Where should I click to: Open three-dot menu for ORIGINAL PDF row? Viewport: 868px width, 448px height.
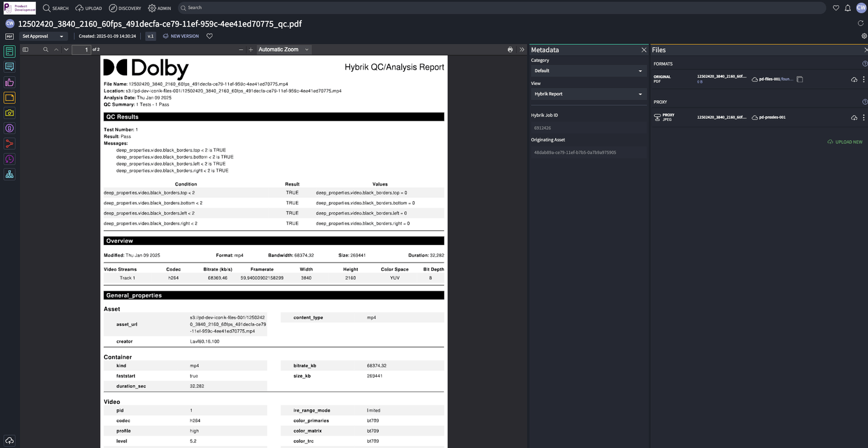[863, 80]
